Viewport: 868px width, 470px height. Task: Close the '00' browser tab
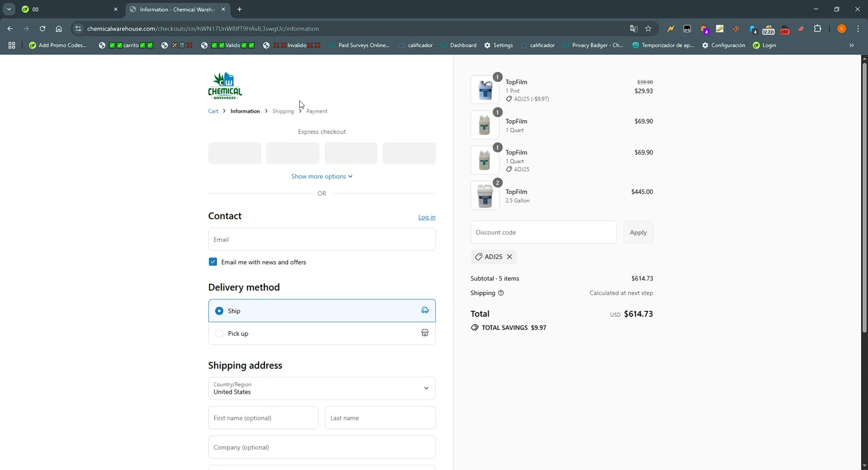[x=116, y=9]
